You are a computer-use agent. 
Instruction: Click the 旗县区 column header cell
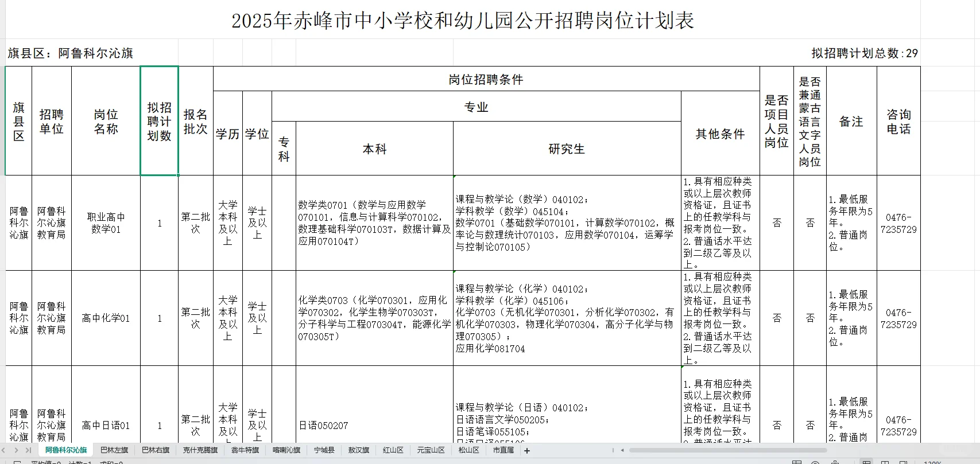19,121
